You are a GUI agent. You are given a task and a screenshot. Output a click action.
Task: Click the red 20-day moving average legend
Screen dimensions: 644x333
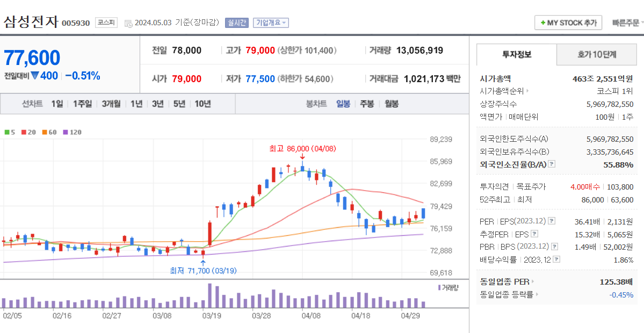click(28, 132)
